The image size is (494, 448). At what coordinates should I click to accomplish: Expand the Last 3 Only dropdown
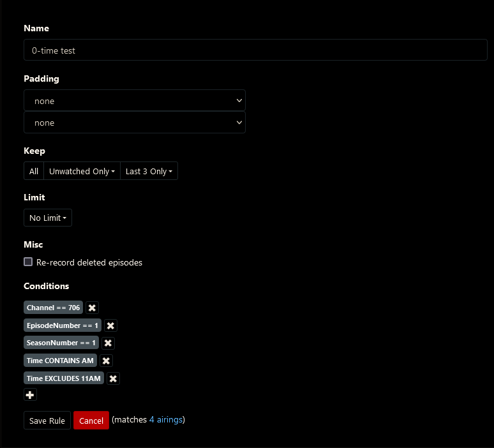click(x=149, y=171)
